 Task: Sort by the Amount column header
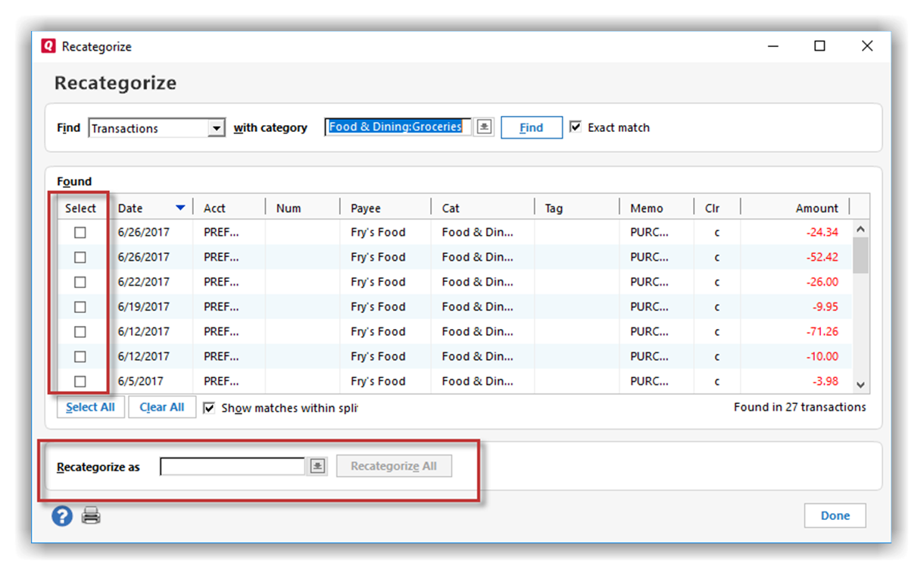coord(816,208)
